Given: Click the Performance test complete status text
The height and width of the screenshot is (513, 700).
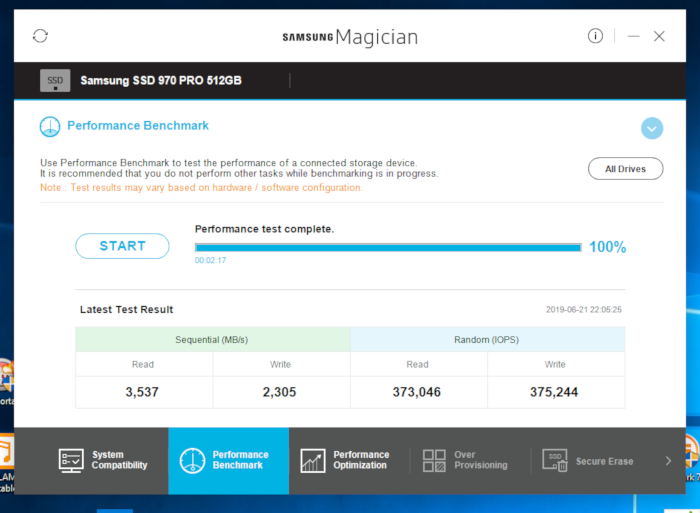Looking at the screenshot, I should coord(264,229).
